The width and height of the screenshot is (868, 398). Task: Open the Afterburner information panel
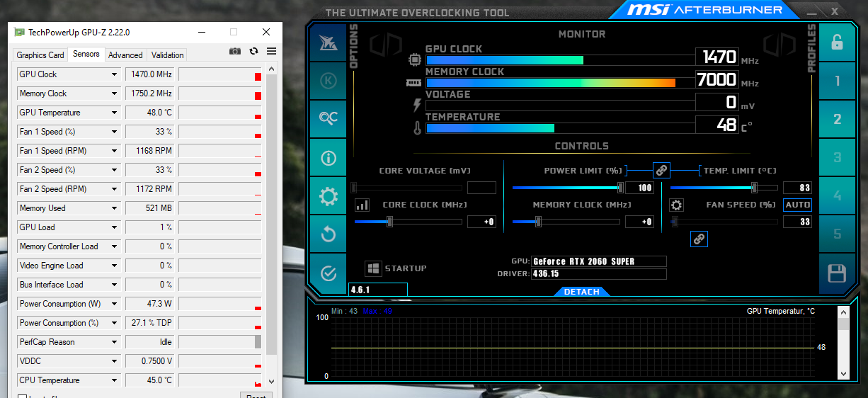(328, 157)
